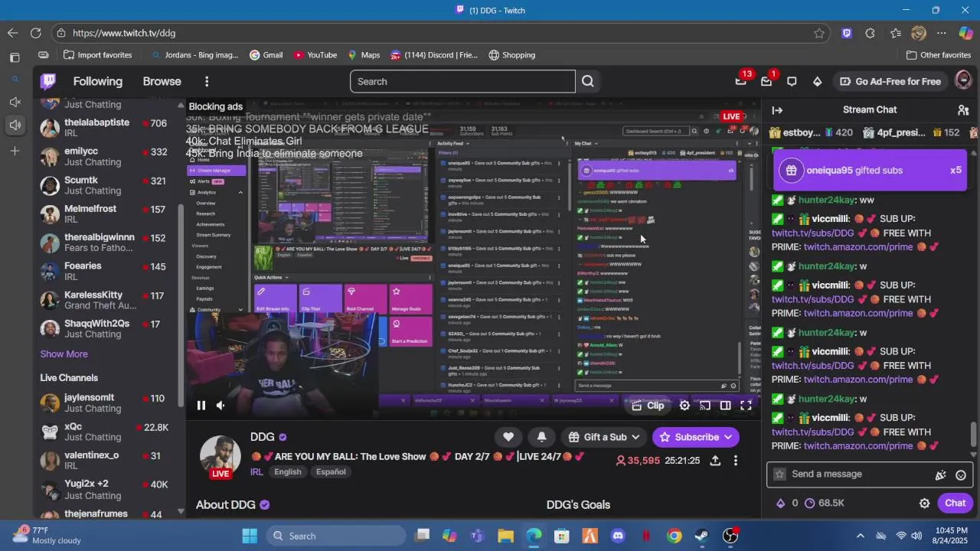
Task: Open the Following tab
Action: [x=97, y=81]
